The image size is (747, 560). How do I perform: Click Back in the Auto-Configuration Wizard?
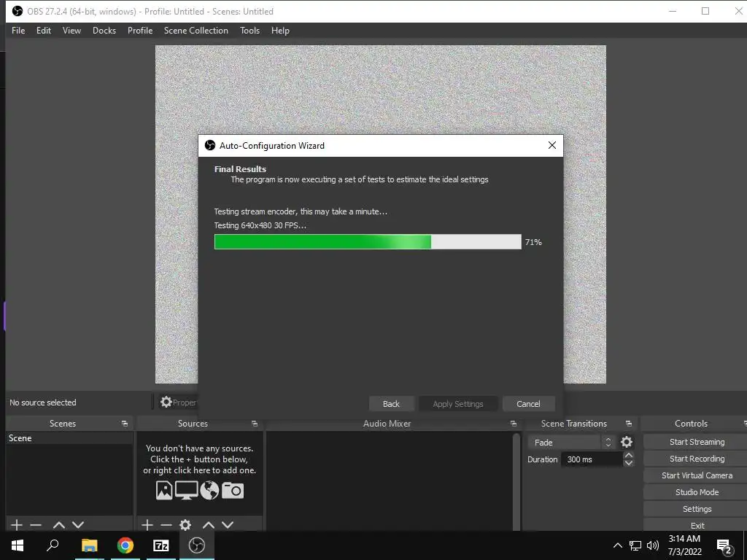[391, 404]
